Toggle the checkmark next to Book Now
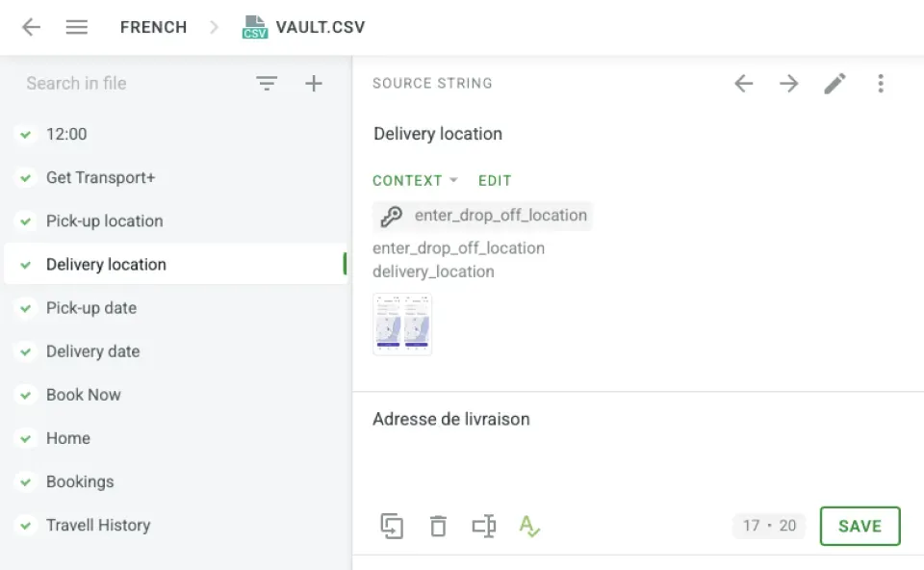This screenshot has width=924, height=570. click(x=26, y=395)
